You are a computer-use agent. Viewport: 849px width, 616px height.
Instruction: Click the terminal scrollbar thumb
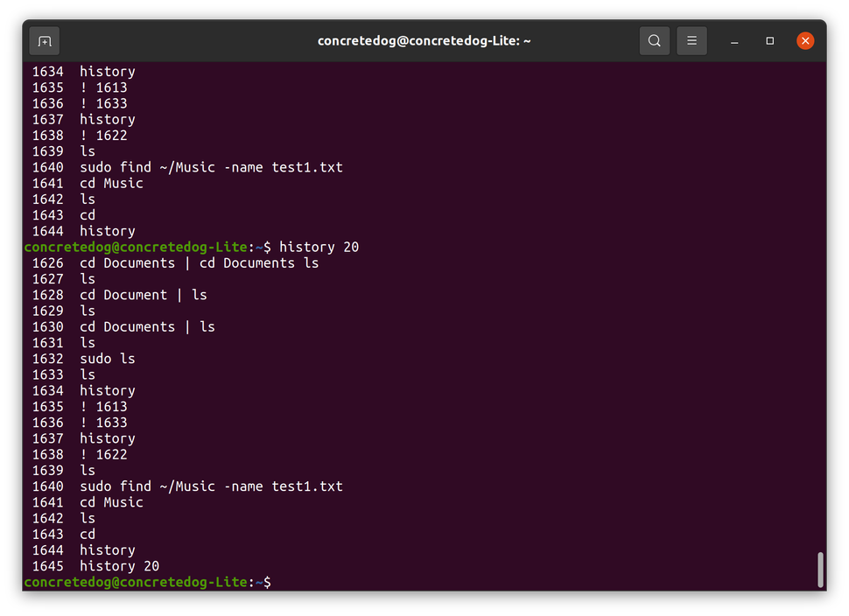818,570
